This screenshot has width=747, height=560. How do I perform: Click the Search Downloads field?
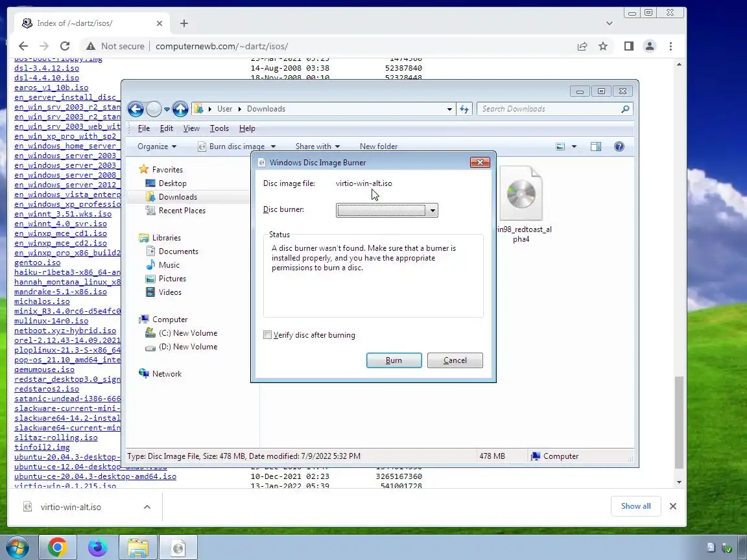pyautogui.click(x=554, y=109)
